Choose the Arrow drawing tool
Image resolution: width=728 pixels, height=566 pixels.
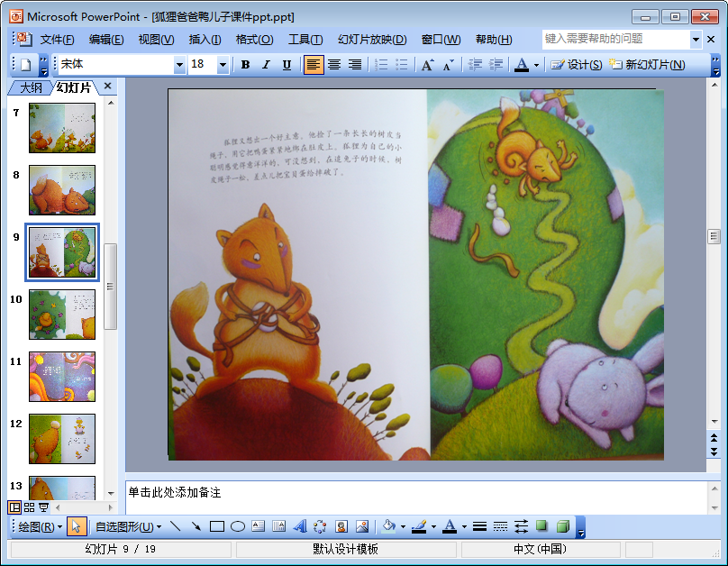click(196, 526)
